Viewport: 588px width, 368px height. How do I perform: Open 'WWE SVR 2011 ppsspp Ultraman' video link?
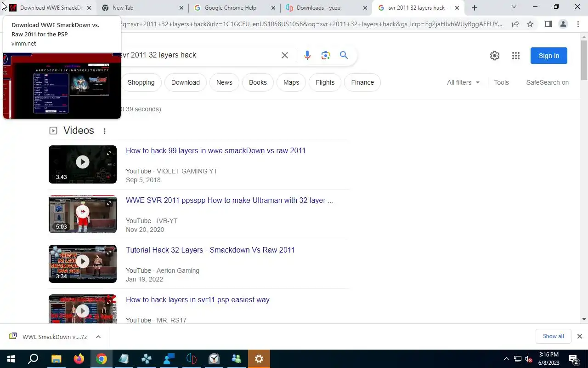[x=230, y=201]
